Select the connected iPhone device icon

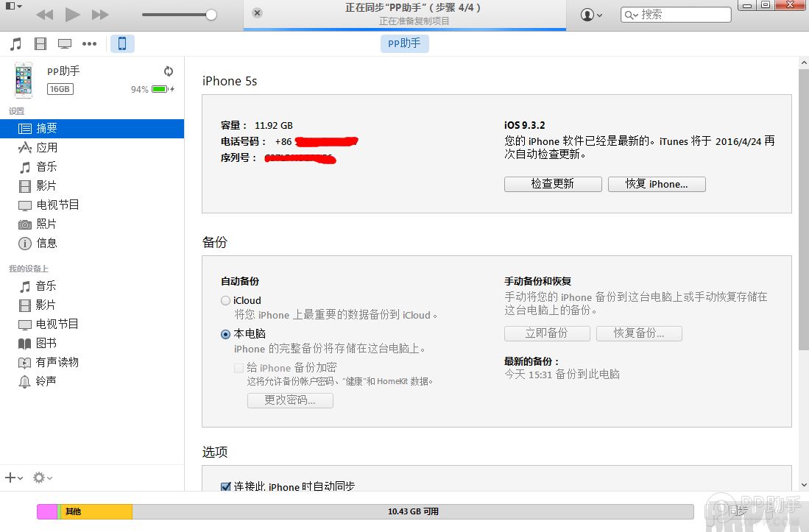coord(122,43)
